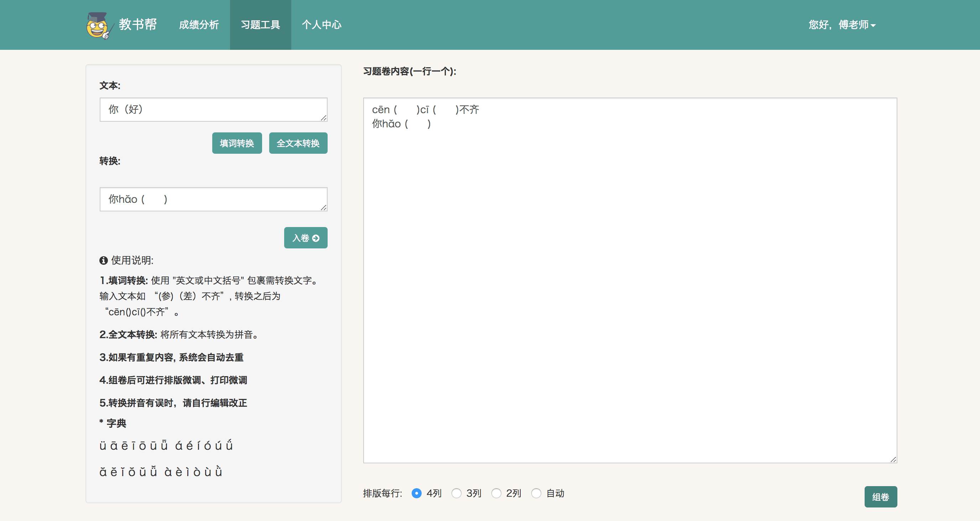Open the 成绩分析 navigation tab
Viewport: 980px width, 521px height.
[x=199, y=25]
